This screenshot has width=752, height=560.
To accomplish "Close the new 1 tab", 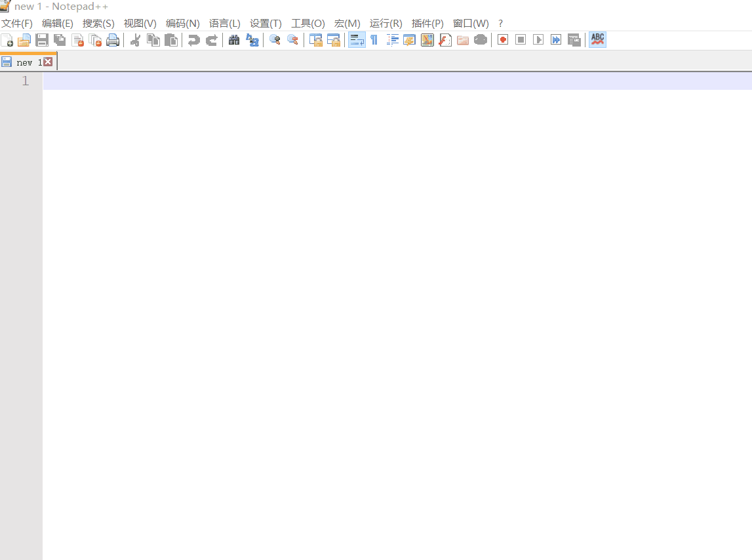I will point(48,62).
